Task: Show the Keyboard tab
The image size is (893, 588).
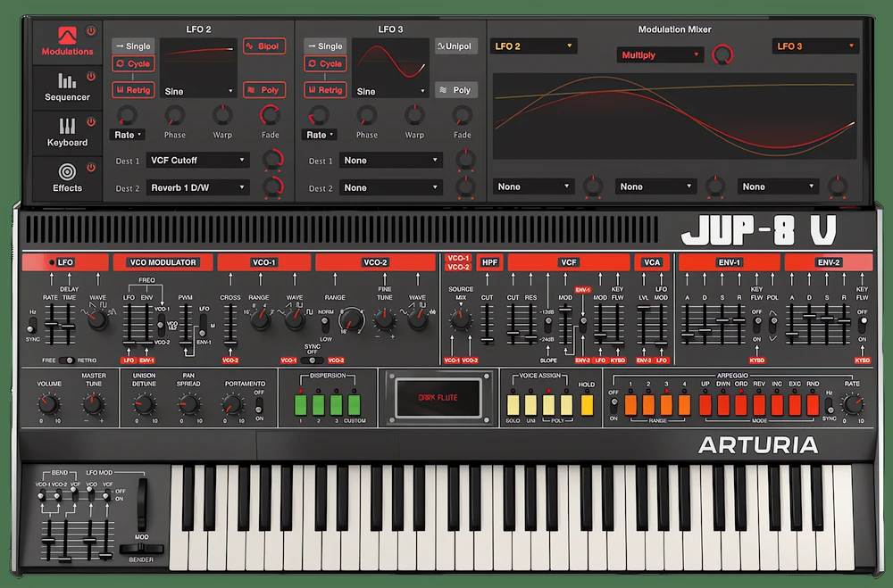Action: (x=67, y=133)
